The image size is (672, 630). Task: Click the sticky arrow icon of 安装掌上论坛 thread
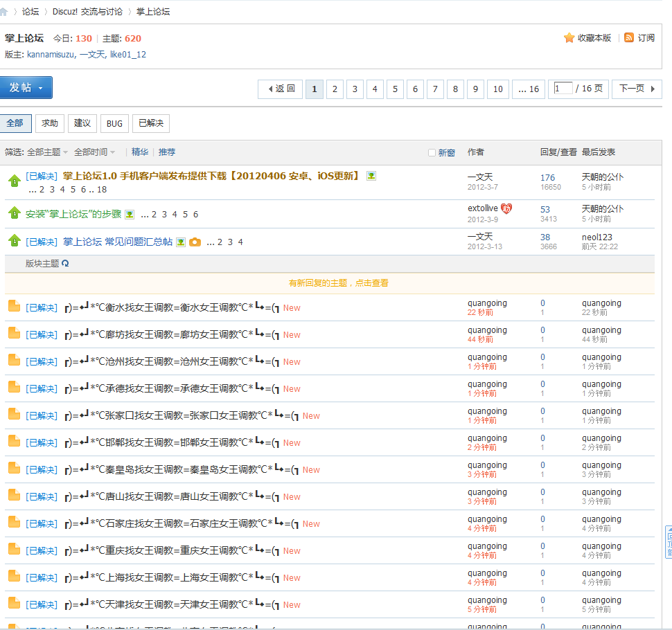click(15, 213)
